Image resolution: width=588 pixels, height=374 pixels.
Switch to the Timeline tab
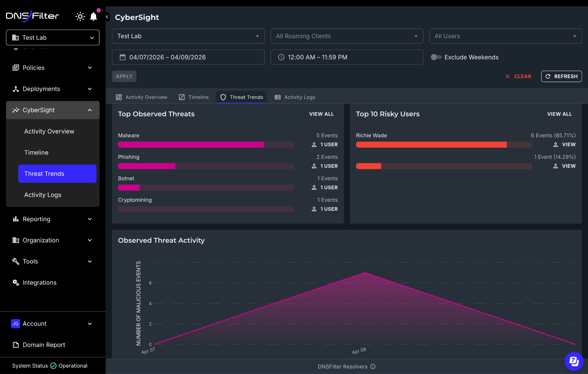coord(194,97)
